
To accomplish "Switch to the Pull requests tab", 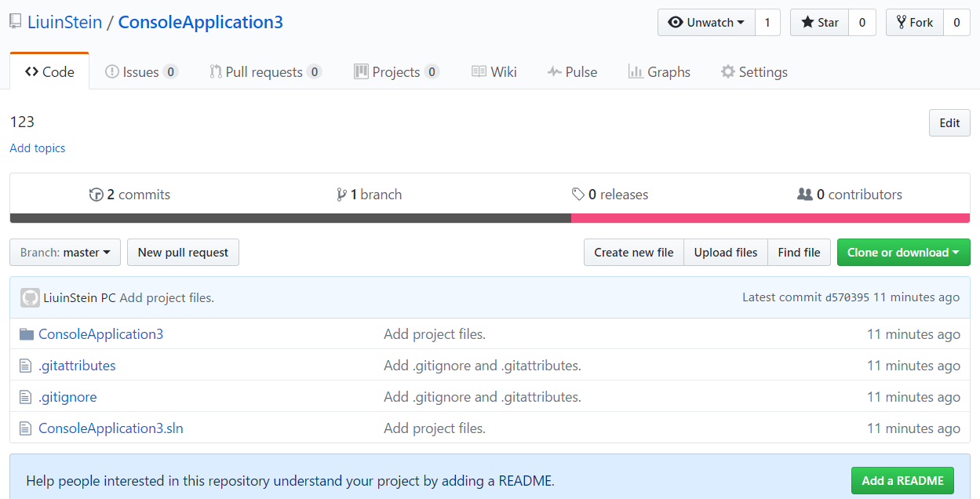I will pyautogui.click(x=264, y=72).
